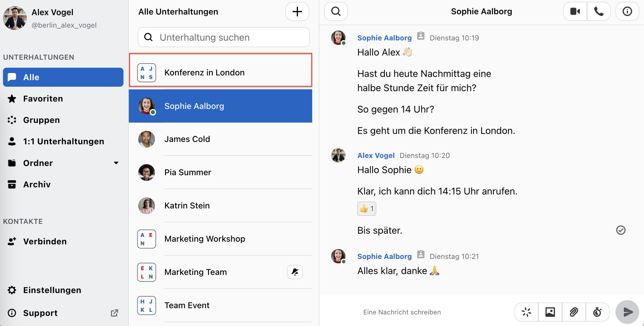This screenshot has width=644, height=326.
Task: Create a new conversation with plus button
Action: (x=297, y=12)
